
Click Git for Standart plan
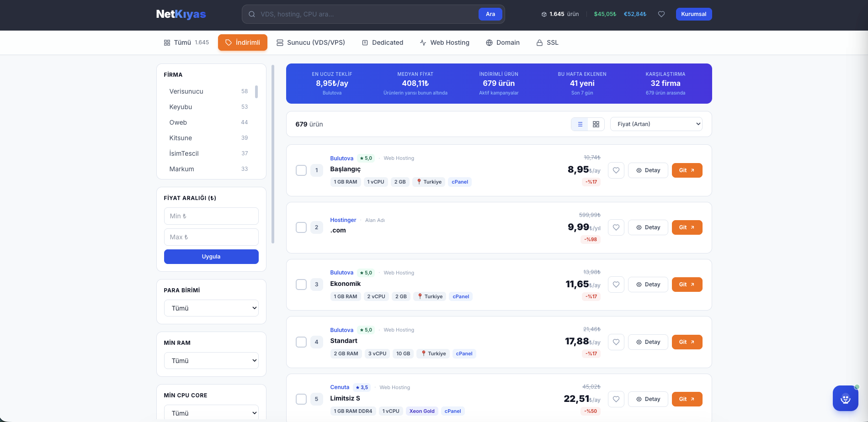[x=687, y=342]
